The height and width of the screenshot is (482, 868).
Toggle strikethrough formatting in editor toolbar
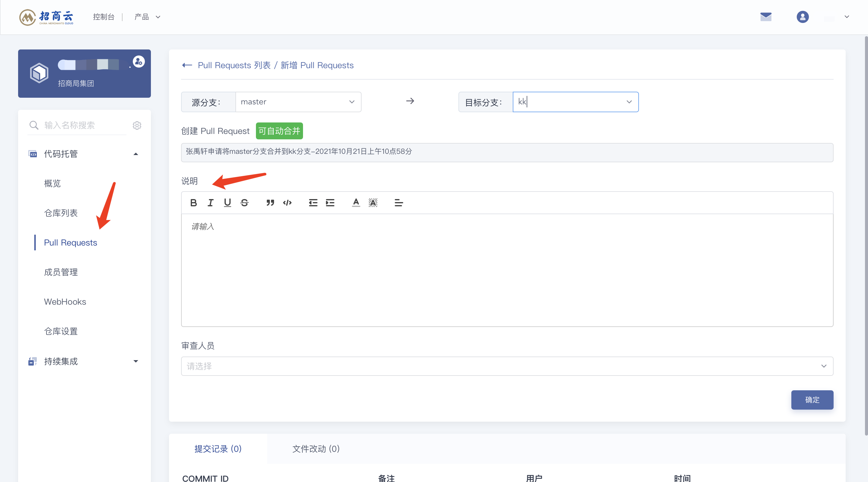click(244, 203)
